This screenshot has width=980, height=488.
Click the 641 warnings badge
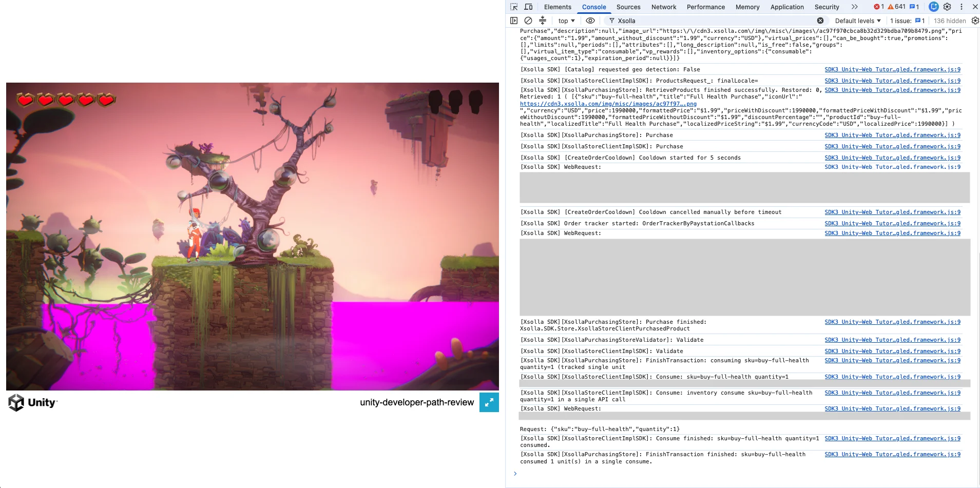pyautogui.click(x=896, y=7)
